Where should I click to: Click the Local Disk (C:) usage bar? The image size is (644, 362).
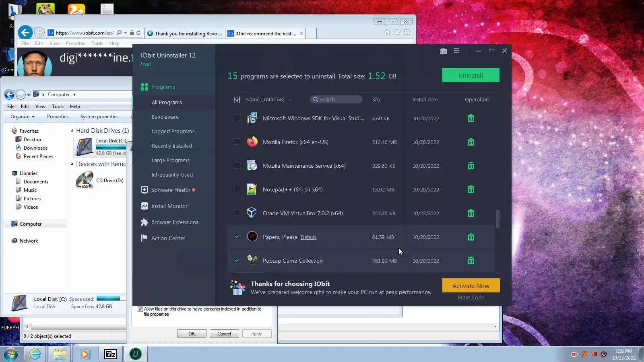(x=111, y=147)
